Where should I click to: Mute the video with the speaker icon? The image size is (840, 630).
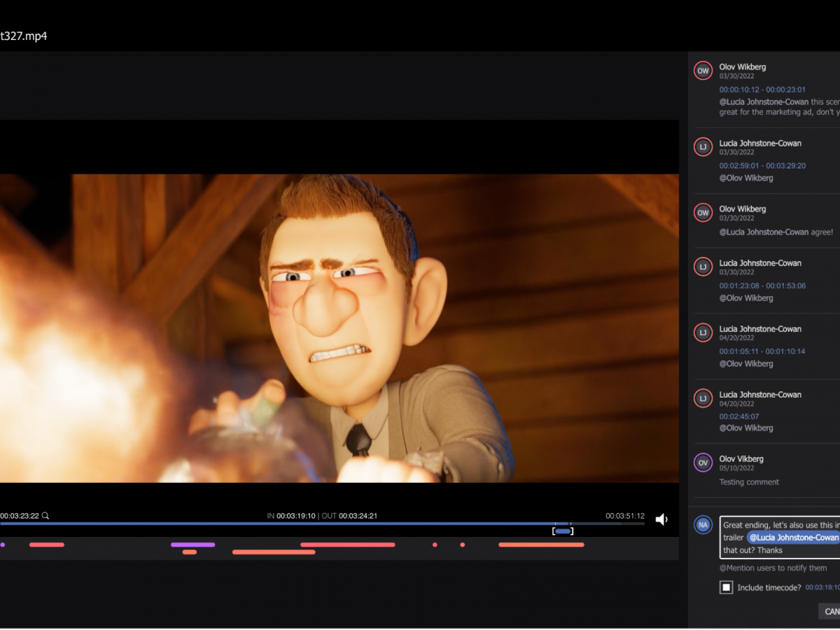[x=661, y=519]
